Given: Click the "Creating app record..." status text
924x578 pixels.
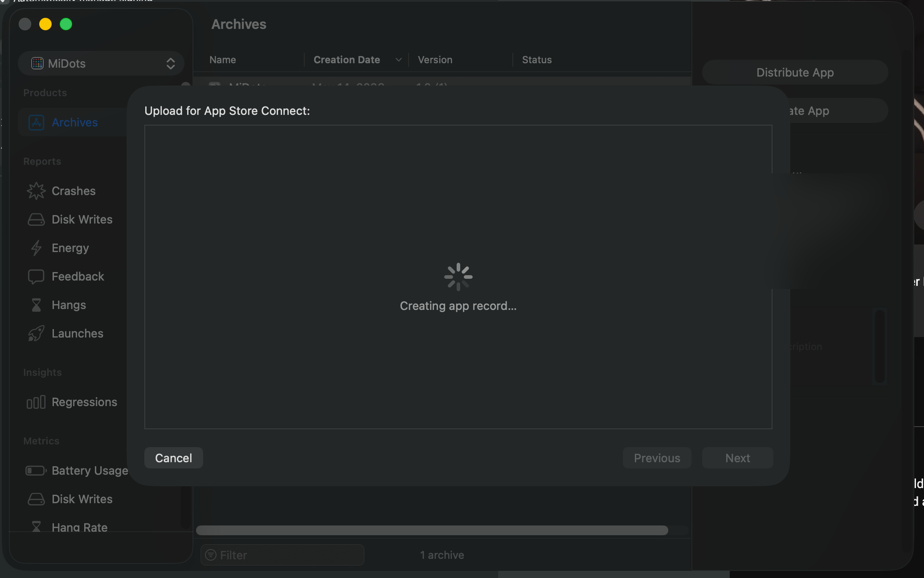Looking at the screenshot, I should pos(458,306).
